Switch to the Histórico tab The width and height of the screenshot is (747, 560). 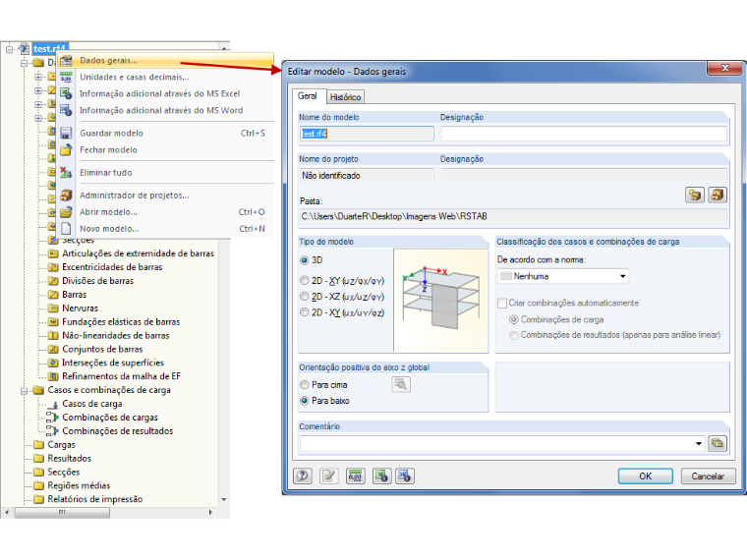coord(345,96)
